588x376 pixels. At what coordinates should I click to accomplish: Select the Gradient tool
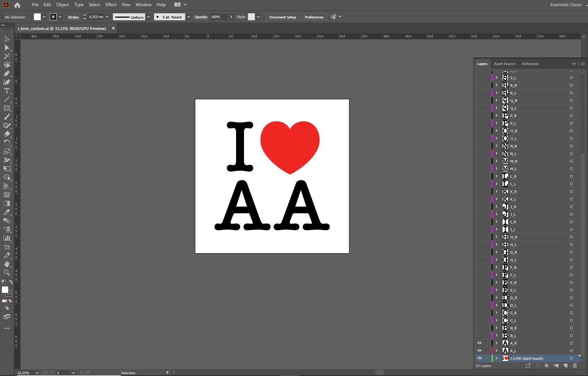click(x=6, y=203)
